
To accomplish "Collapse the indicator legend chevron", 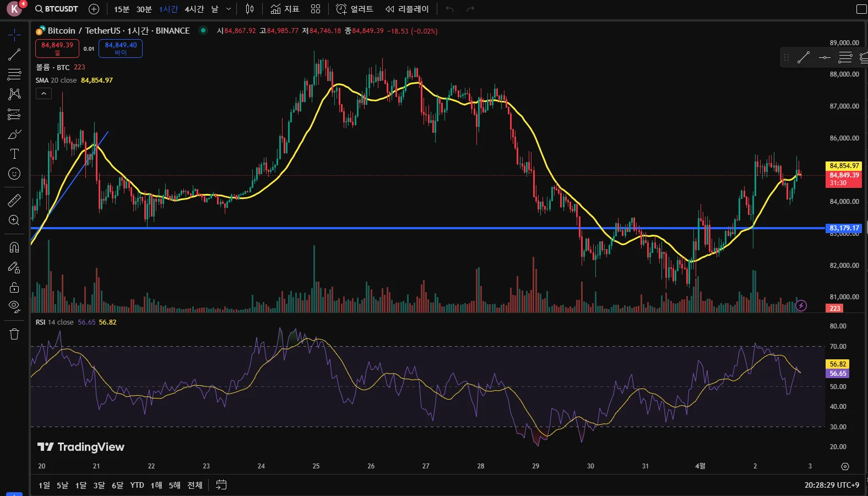I will 44,94.
